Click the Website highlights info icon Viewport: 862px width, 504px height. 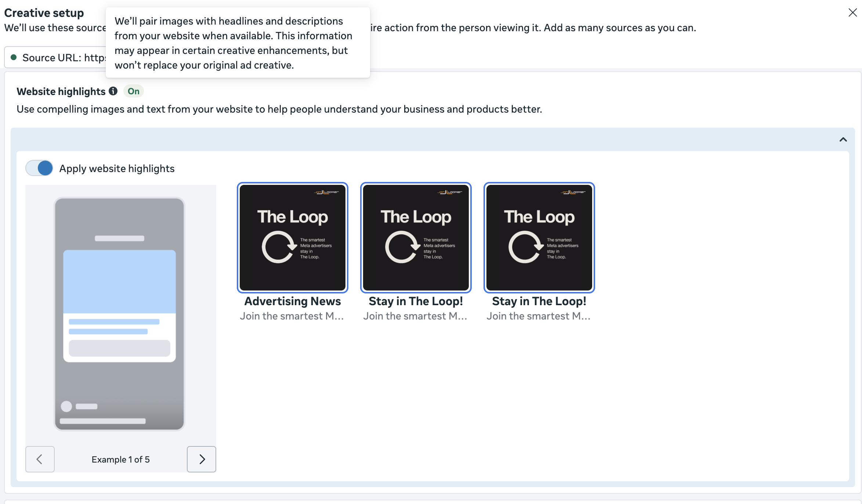[x=113, y=91]
